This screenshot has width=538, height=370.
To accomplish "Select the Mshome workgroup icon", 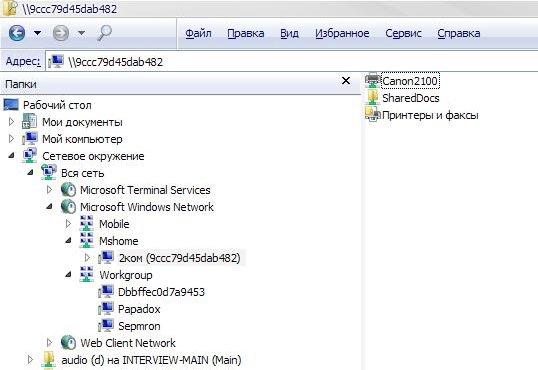I will coord(86,240).
